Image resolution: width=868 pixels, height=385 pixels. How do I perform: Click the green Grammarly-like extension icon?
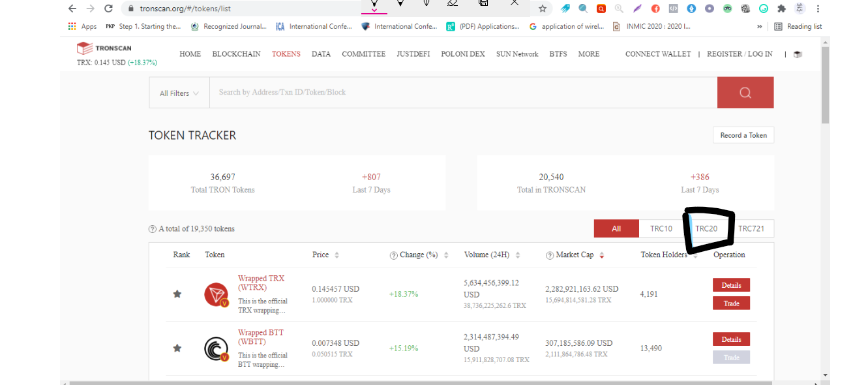(x=764, y=9)
